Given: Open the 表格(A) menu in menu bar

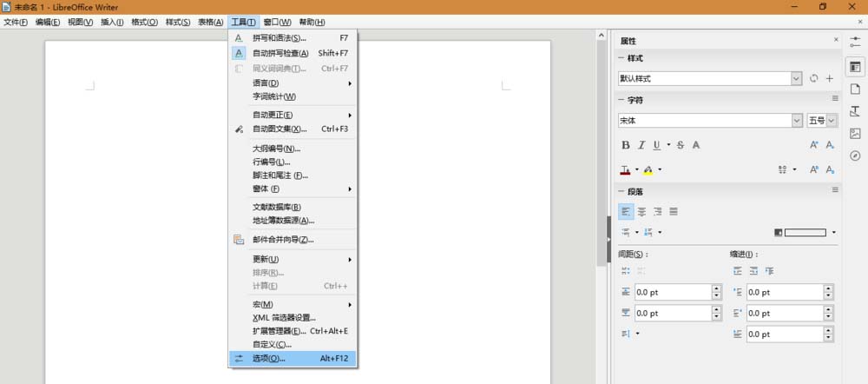Looking at the screenshot, I should [210, 23].
